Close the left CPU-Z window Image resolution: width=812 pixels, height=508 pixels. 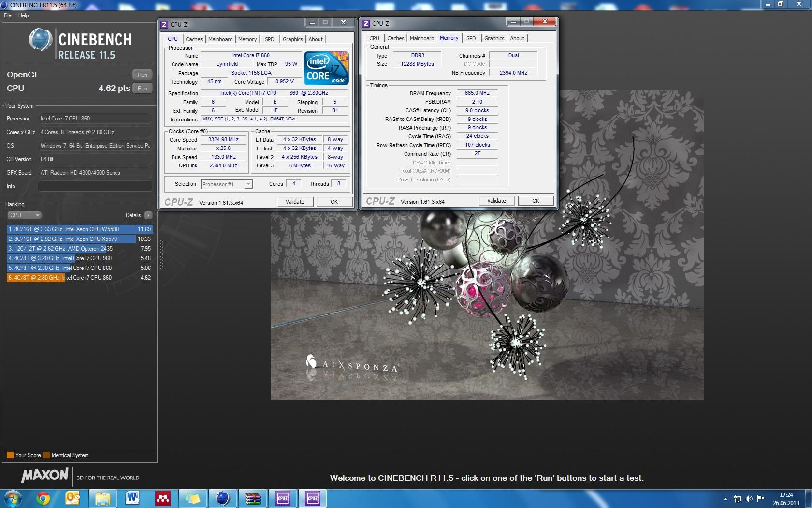[x=343, y=23]
